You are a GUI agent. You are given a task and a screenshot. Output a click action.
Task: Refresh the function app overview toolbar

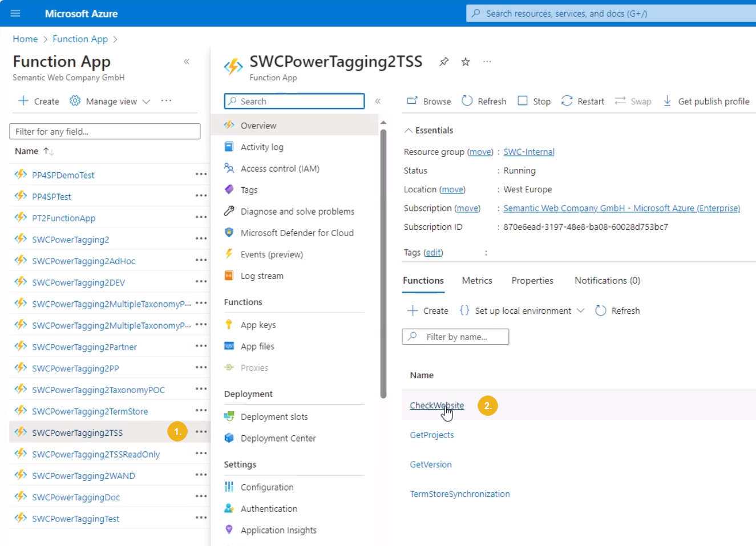(484, 101)
